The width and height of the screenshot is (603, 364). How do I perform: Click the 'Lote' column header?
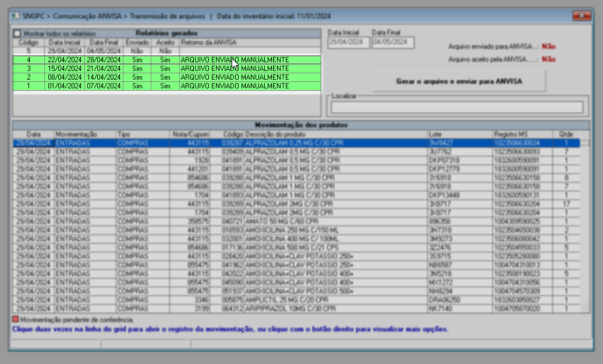pyautogui.click(x=460, y=134)
